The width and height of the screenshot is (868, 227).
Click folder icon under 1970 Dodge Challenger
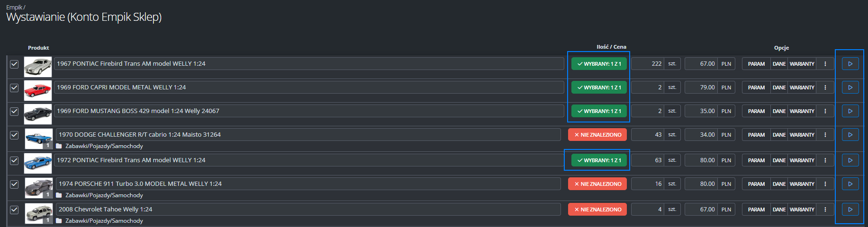(59, 146)
